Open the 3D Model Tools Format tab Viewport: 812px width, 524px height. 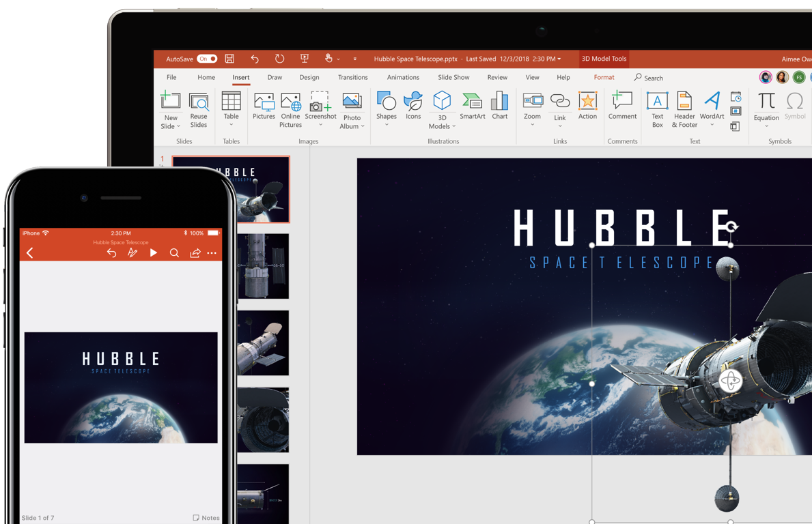(x=604, y=77)
